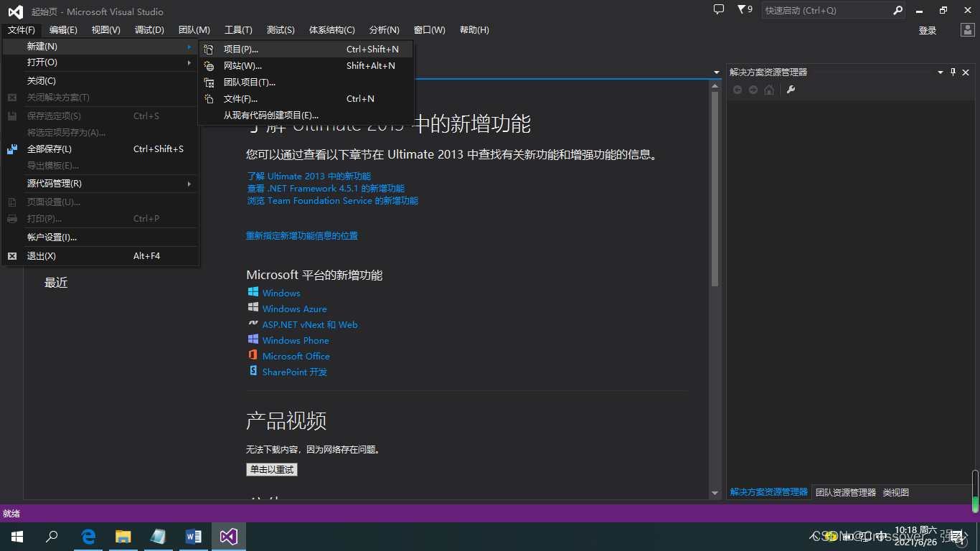Screen dimensions: 980x551
Task: Open the 调试(D) menu
Action: coord(149,30)
